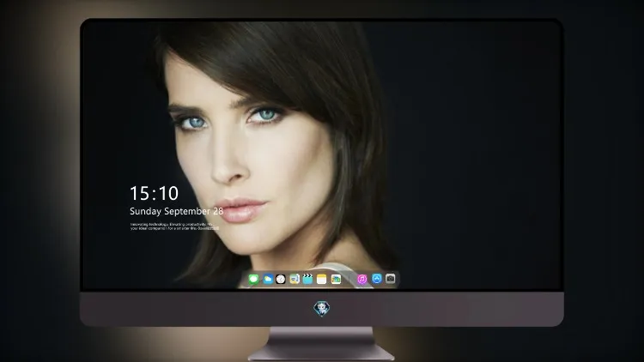
Task: Click the 15:10 clock widget
Action: tap(154, 193)
